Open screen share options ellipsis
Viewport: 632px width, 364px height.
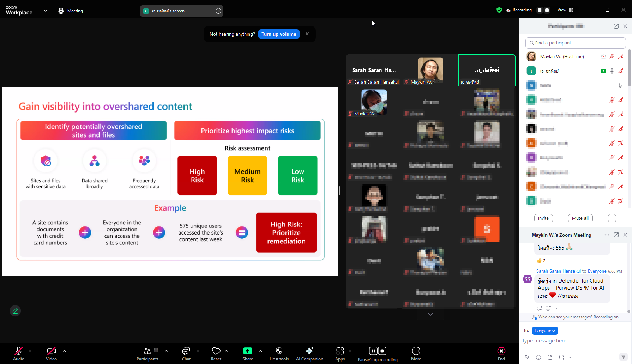tap(218, 11)
